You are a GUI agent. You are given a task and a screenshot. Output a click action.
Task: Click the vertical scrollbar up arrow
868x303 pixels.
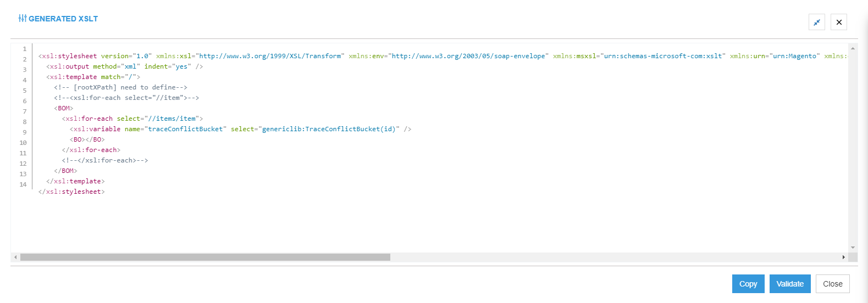click(853, 49)
